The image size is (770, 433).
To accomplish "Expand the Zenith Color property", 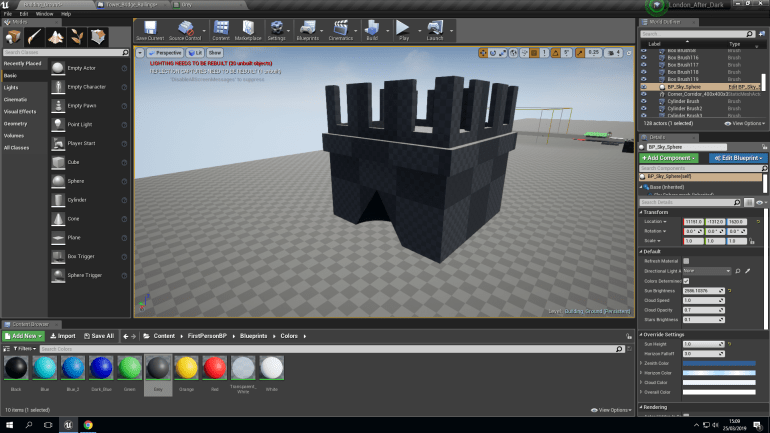I will coord(641,363).
